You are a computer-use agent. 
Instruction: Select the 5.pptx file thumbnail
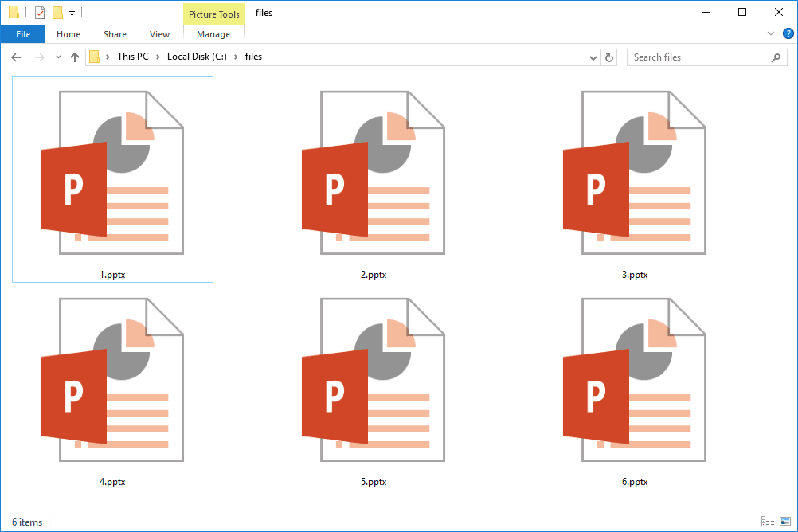click(x=373, y=379)
